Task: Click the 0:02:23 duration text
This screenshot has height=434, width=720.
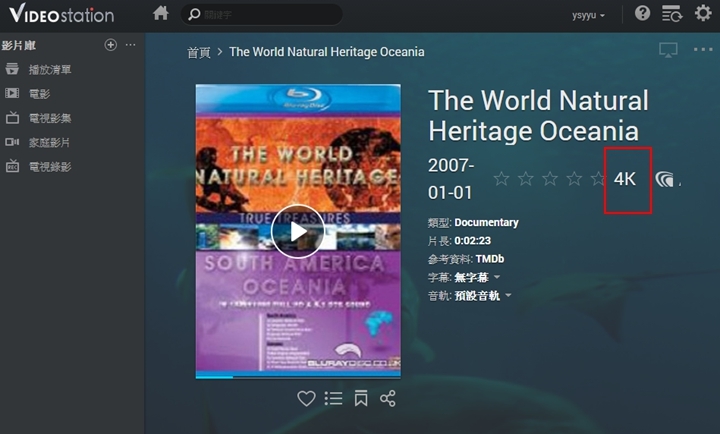Action: click(x=472, y=241)
